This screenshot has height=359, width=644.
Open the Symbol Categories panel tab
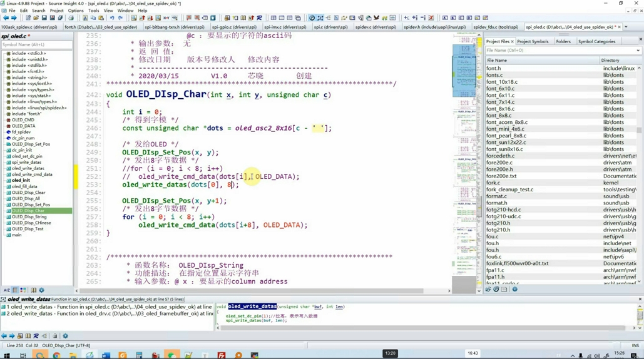tap(597, 41)
